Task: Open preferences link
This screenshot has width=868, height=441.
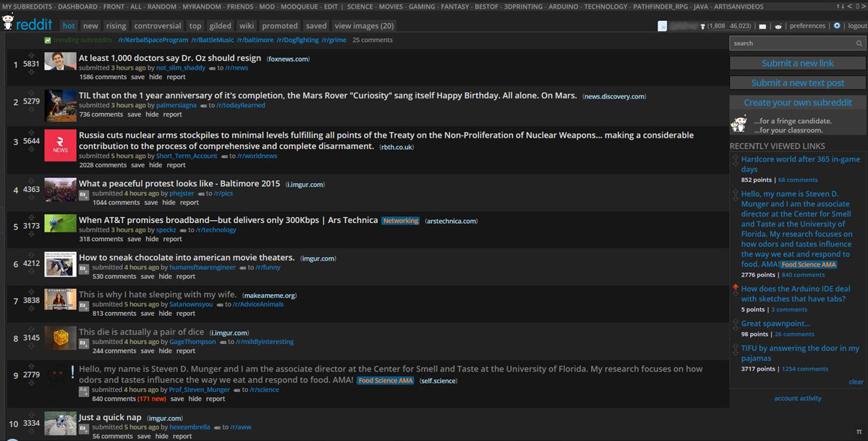Action: click(807, 26)
